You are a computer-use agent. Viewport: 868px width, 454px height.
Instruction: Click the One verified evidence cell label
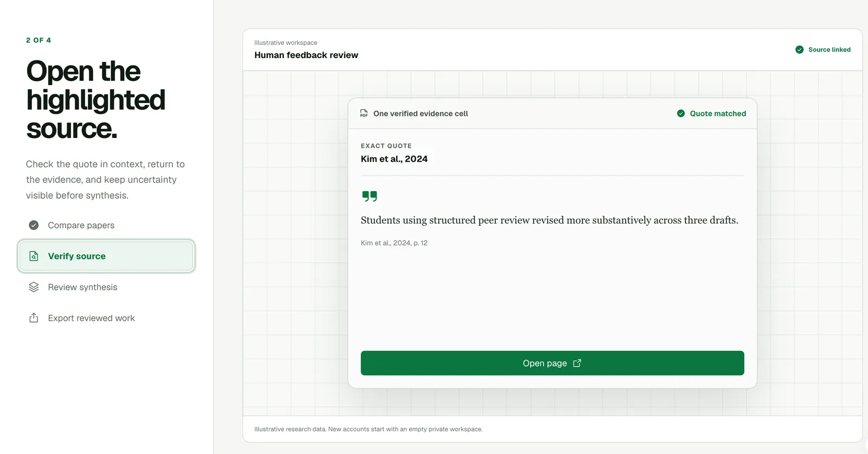(x=420, y=113)
